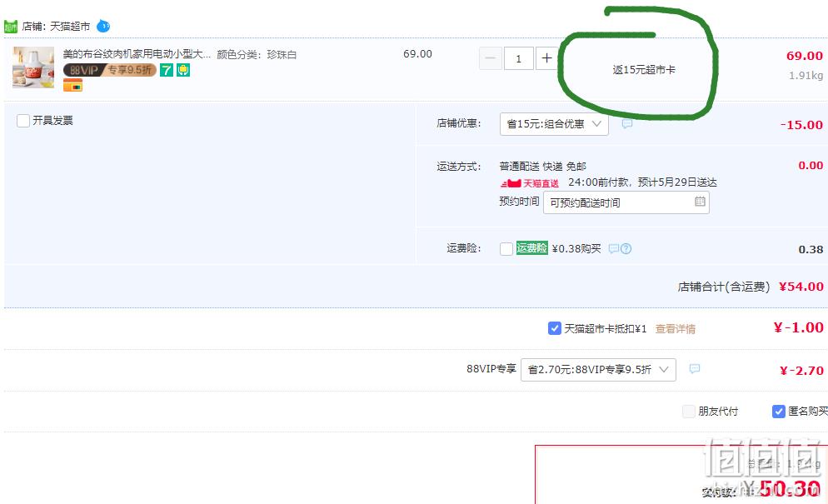The image size is (828, 504).
Task: Click the orange credit card payment icon
Action: (72, 85)
